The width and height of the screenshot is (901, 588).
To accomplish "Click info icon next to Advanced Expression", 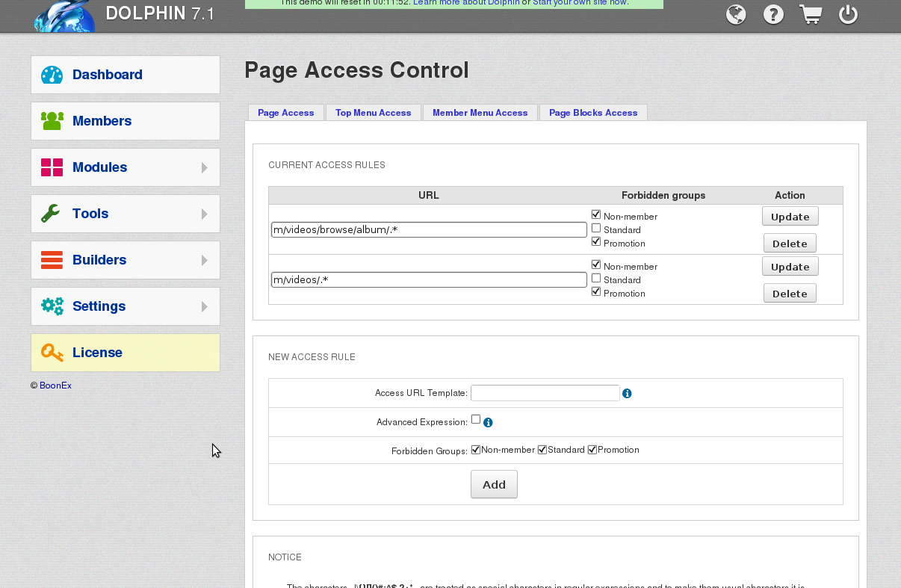I will click(488, 423).
